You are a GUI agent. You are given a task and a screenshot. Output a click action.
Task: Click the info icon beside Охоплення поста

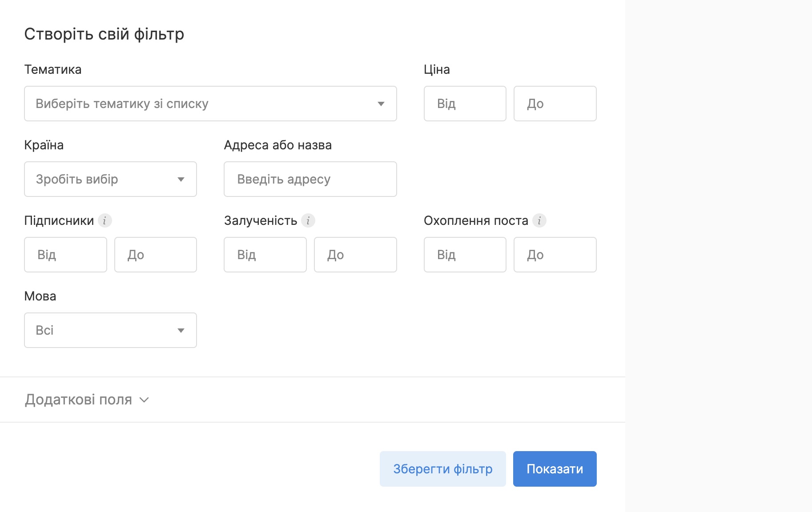pyautogui.click(x=539, y=220)
